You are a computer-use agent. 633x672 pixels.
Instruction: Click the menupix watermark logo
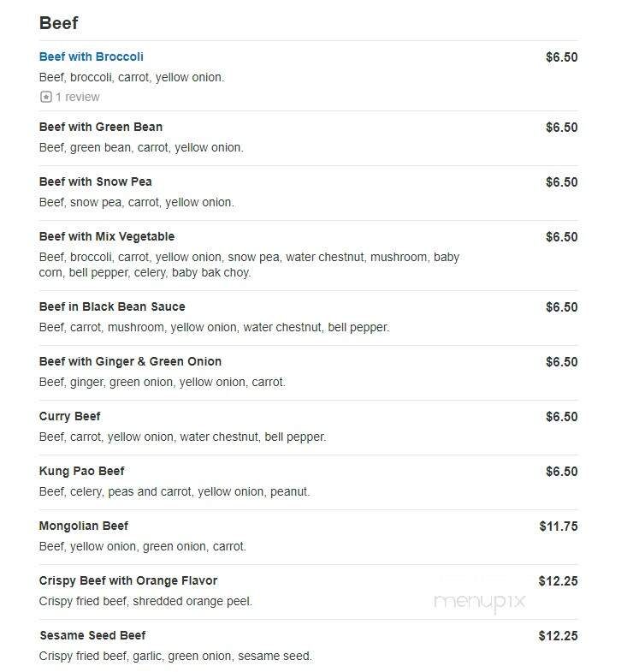tap(480, 602)
